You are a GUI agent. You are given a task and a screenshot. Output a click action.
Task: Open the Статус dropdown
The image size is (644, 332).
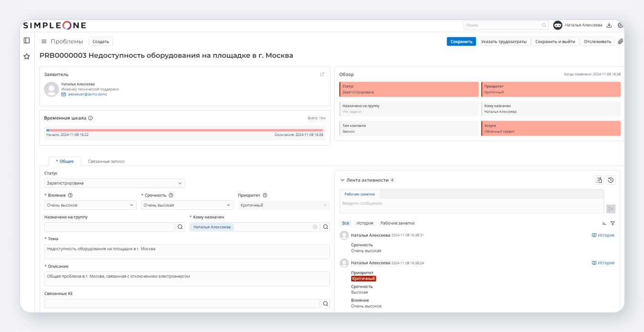pos(114,183)
